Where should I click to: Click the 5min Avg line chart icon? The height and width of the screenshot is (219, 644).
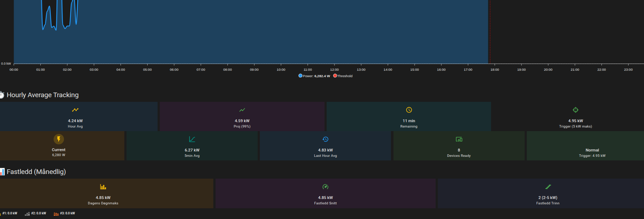[192, 139]
